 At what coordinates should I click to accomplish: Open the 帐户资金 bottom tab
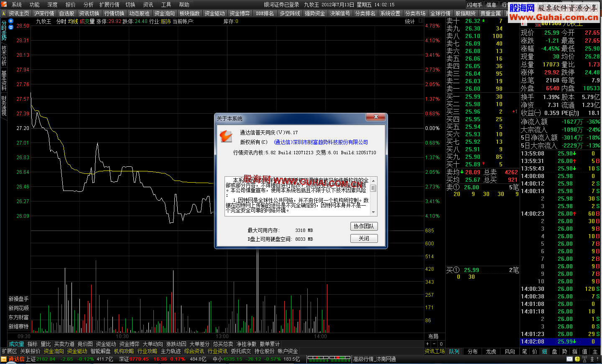(x=288, y=351)
